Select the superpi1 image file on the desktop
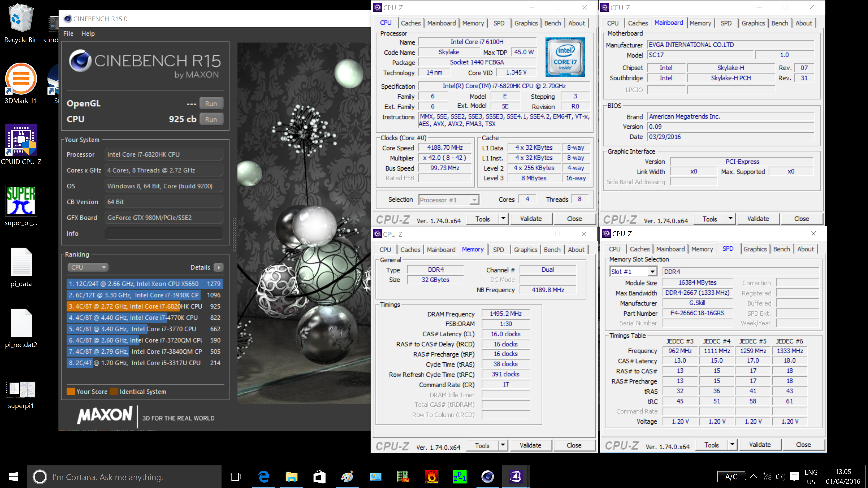 point(21,395)
